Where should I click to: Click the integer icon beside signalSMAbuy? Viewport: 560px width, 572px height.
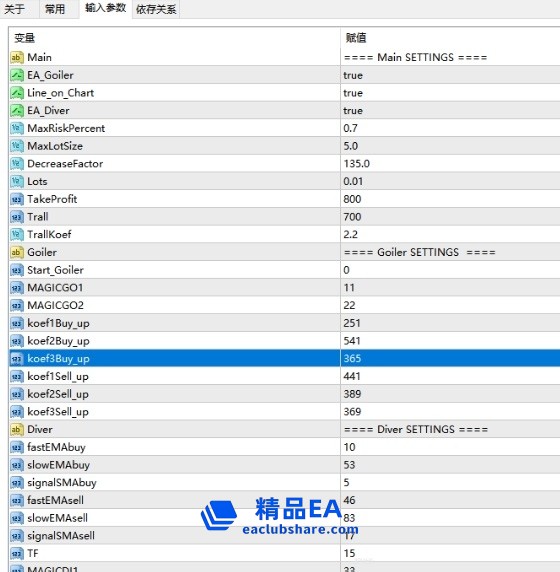(x=16, y=483)
